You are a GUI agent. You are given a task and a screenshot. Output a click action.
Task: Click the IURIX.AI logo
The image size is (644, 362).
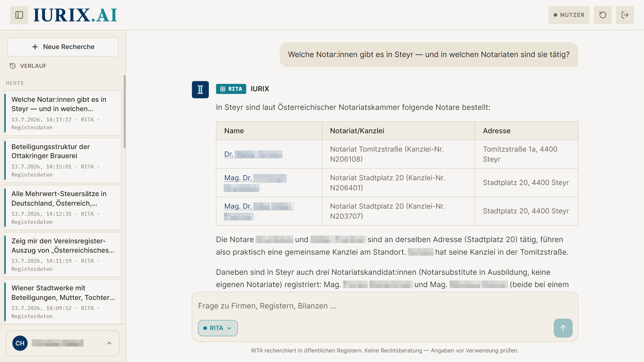75,15
